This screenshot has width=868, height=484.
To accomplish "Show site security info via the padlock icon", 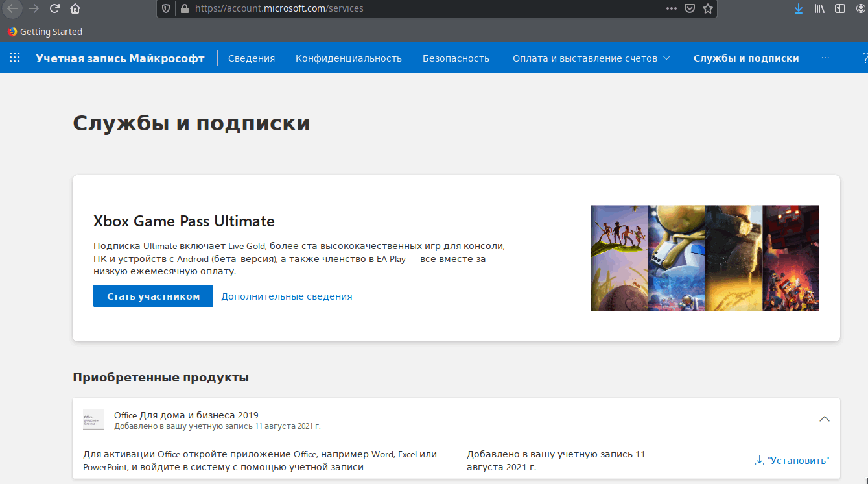I will [x=184, y=8].
